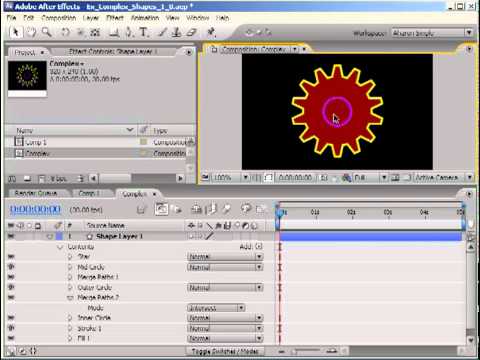The image size is (480, 360).
Task: Click the Toggle Switches / Modes button
Action: pos(225,351)
